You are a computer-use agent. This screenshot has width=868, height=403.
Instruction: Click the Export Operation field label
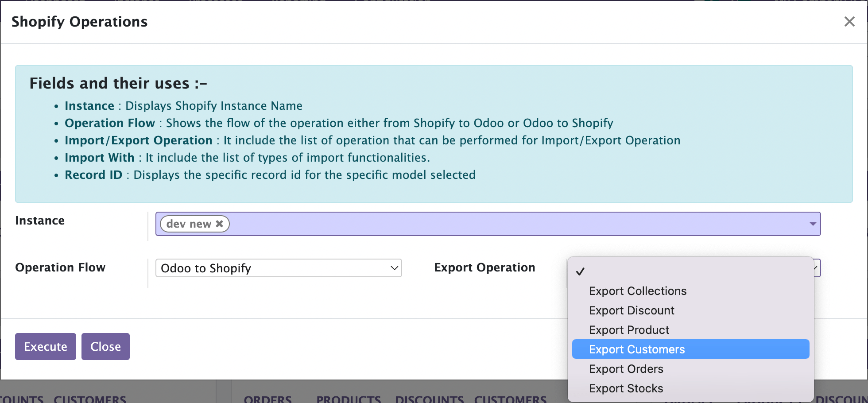coord(484,267)
